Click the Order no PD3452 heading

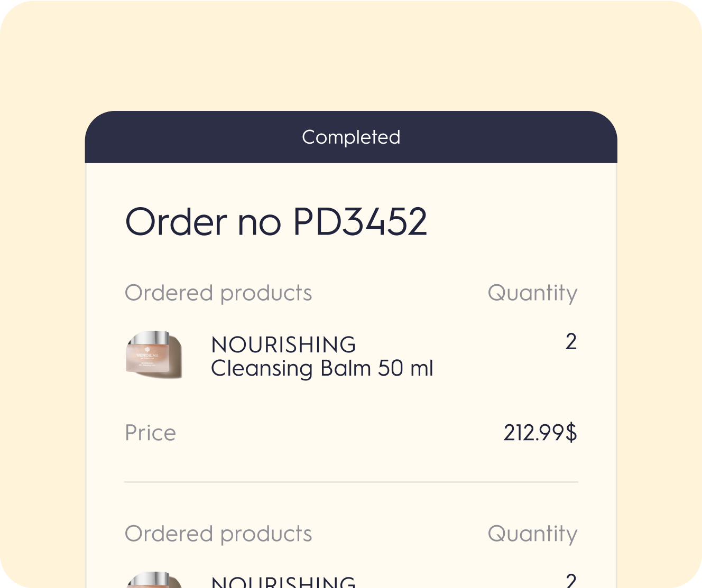click(x=275, y=221)
